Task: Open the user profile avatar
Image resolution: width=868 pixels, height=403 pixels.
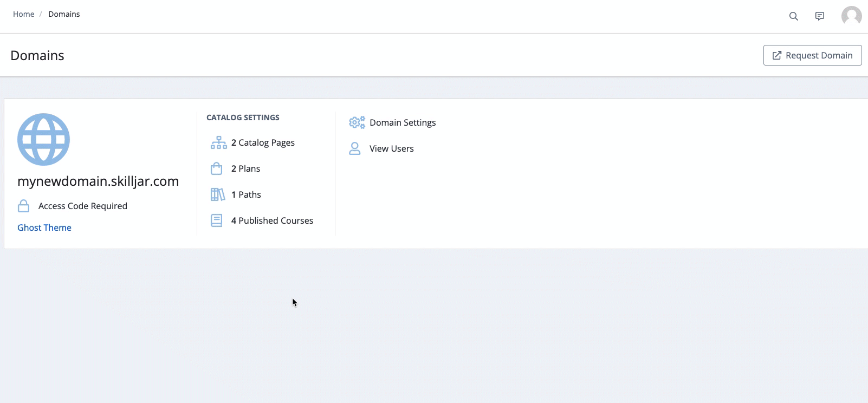Action: (851, 16)
